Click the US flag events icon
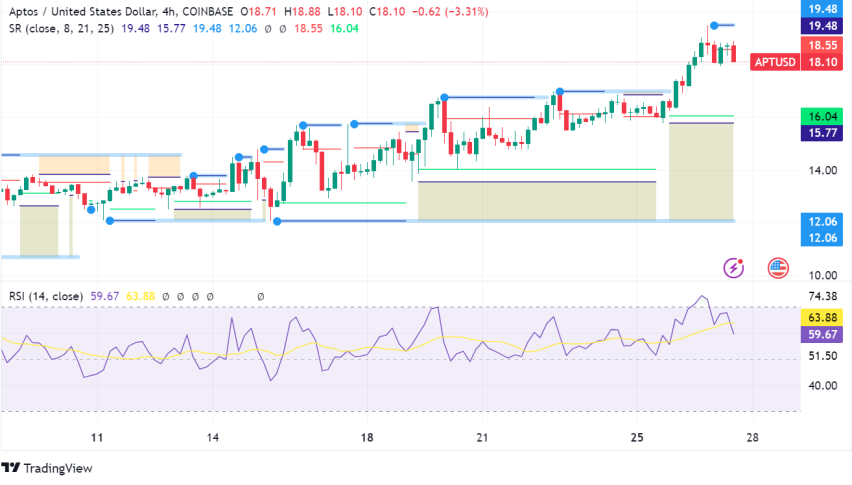Screen dimensions: 852x485 pos(778,268)
